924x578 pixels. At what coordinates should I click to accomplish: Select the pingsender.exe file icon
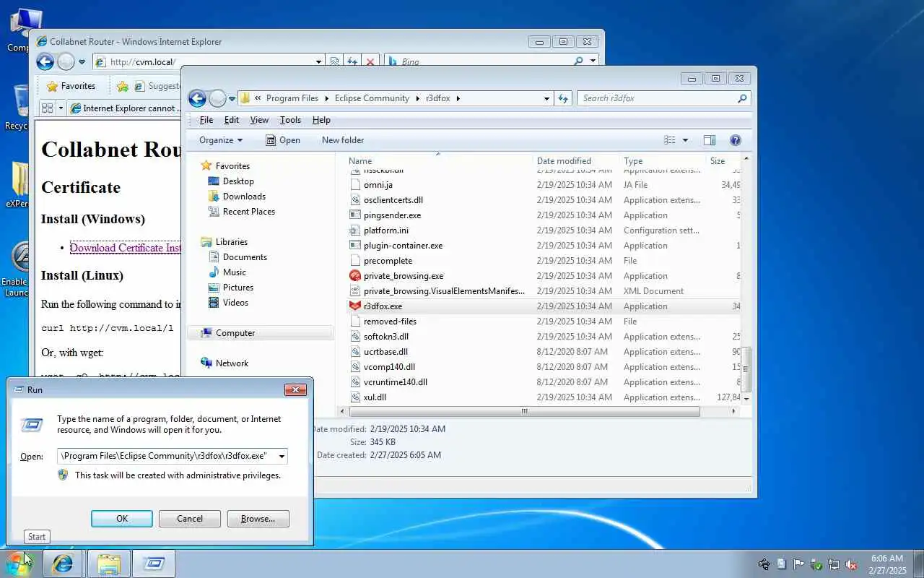354,215
